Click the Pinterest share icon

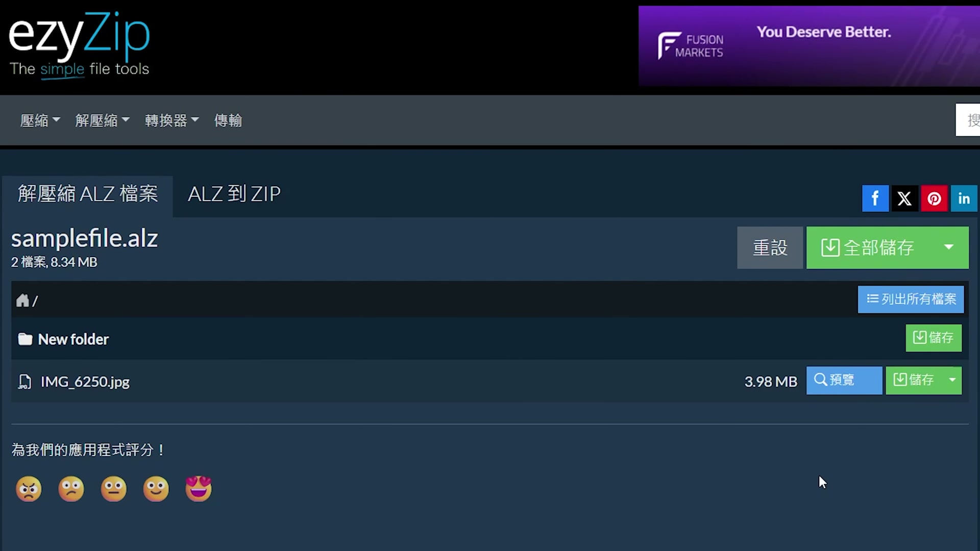click(934, 198)
